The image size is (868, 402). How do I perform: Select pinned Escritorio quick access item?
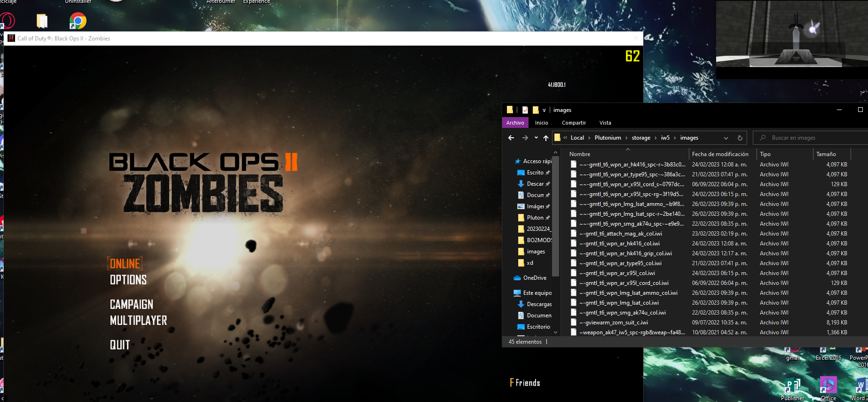click(534, 173)
